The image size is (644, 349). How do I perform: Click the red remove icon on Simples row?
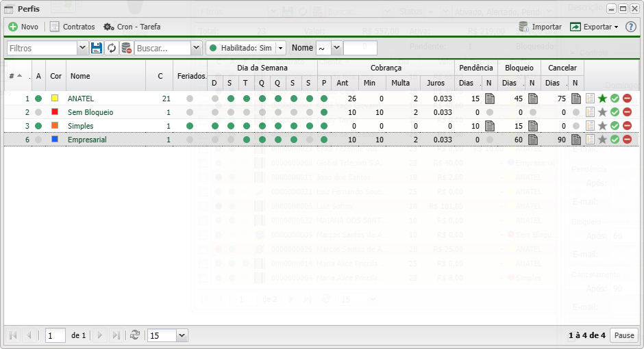tap(627, 126)
